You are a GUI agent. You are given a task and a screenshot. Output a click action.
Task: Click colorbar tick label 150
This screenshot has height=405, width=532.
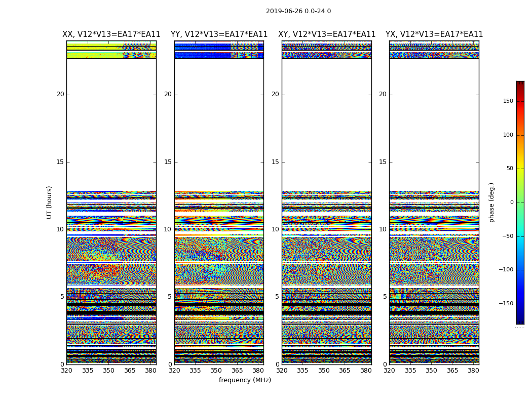[508, 101]
